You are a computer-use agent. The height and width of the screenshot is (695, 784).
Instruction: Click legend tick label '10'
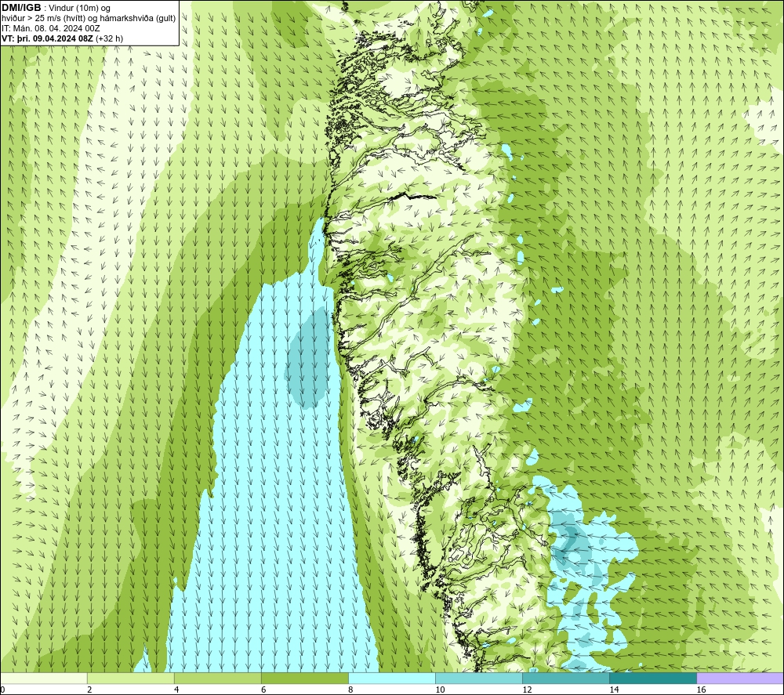[440, 690]
